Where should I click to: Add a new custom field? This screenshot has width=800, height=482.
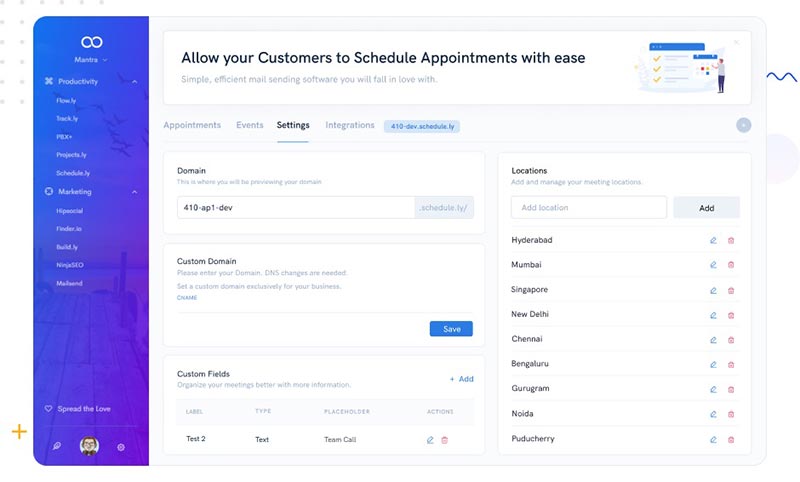tap(462, 379)
